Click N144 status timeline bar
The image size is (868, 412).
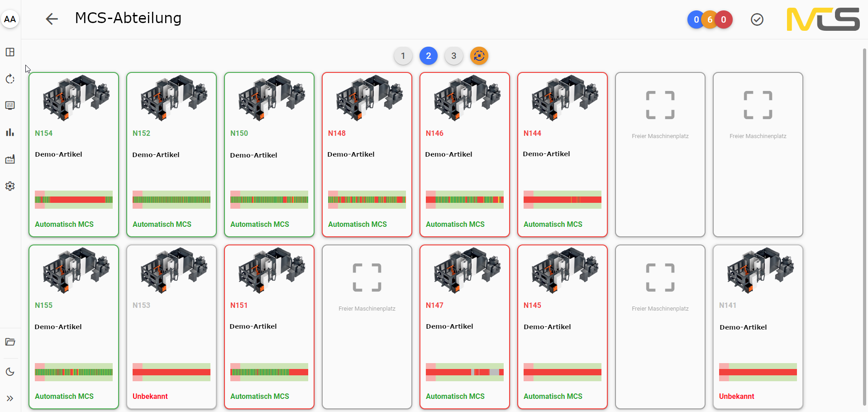pyautogui.click(x=563, y=200)
